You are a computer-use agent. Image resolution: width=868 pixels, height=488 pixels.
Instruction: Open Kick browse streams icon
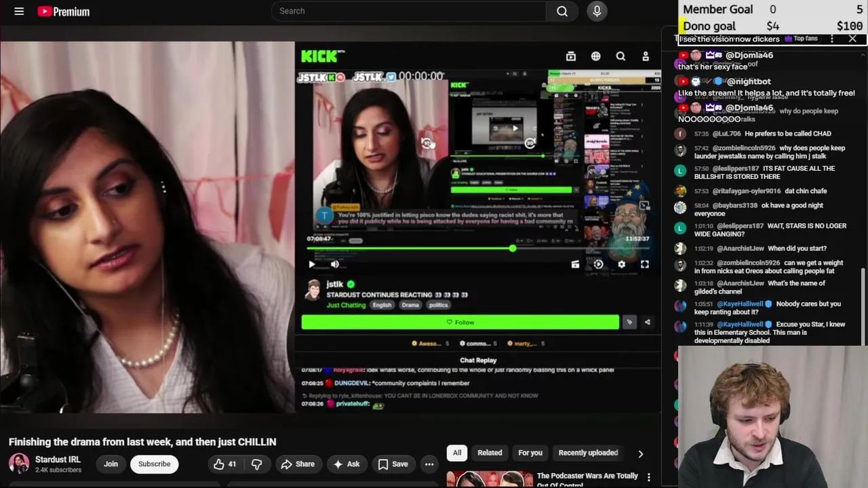pyautogui.click(x=571, y=56)
